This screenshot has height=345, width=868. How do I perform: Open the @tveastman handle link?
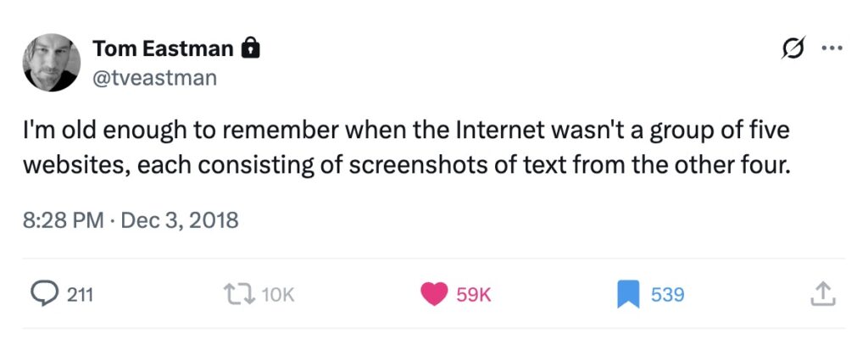pyautogui.click(x=155, y=78)
